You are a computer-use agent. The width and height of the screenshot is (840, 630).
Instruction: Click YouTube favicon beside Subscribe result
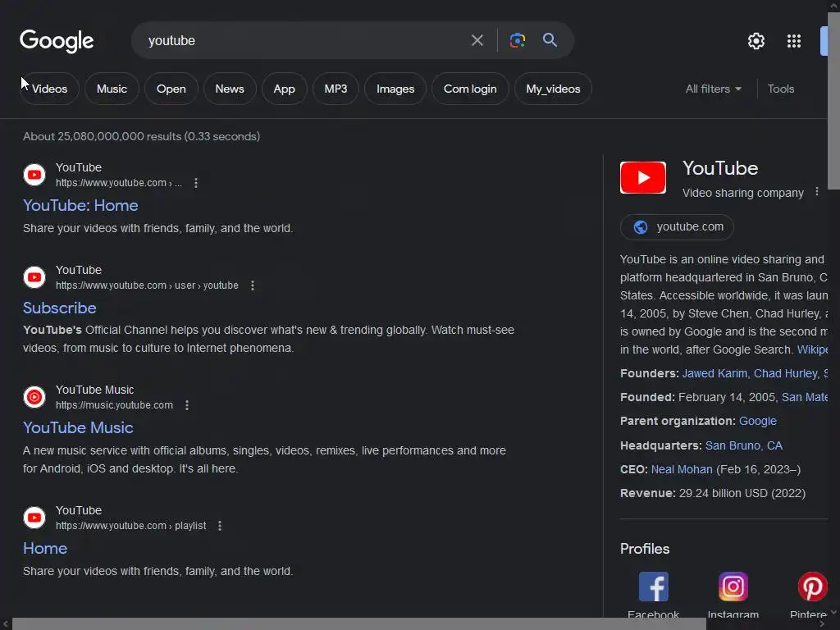pos(34,277)
